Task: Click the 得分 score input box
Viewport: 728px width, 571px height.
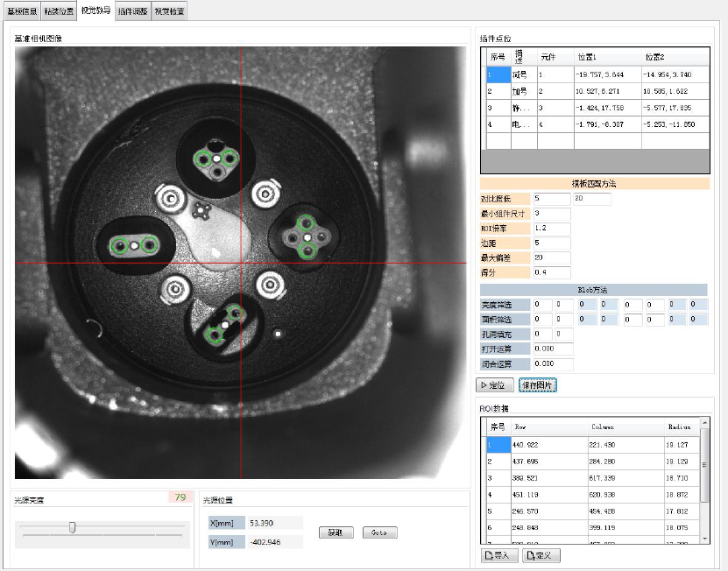Action: [550, 272]
